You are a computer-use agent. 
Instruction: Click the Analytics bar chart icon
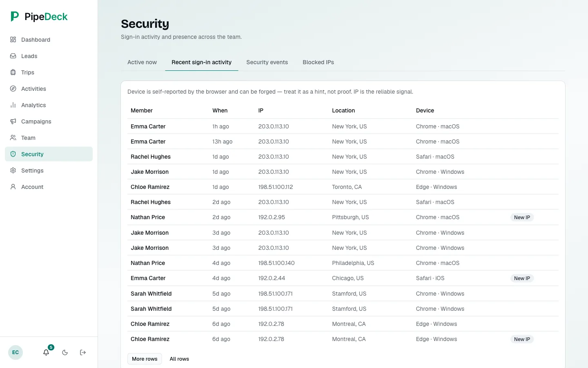point(13,105)
